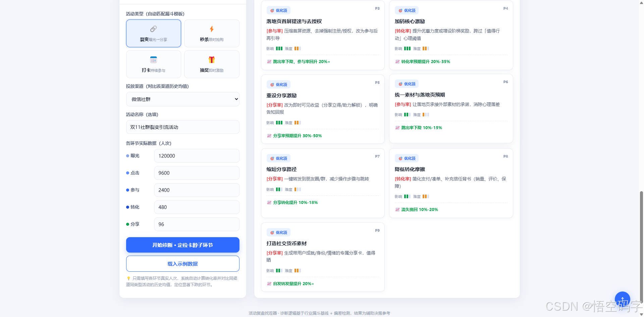The image size is (644, 317).
Task: Click text 自发转发量提升 20%+
Action: pyautogui.click(x=293, y=284)
